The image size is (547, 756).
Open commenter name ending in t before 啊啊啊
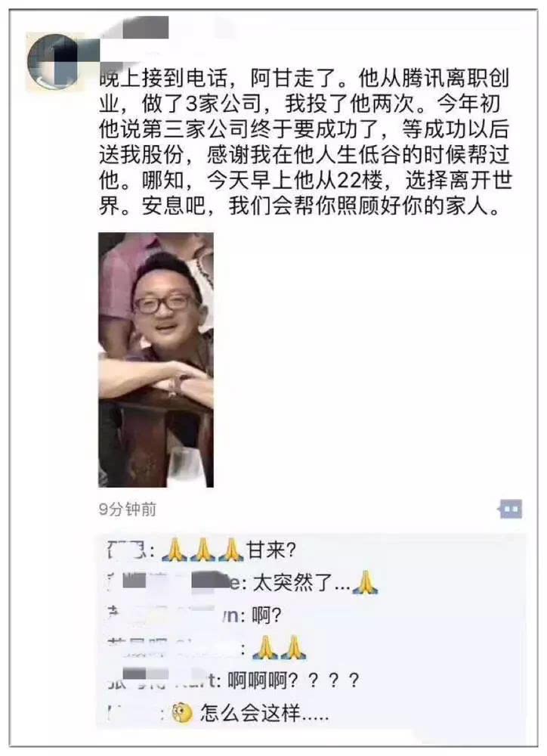click(x=161, y=680)
